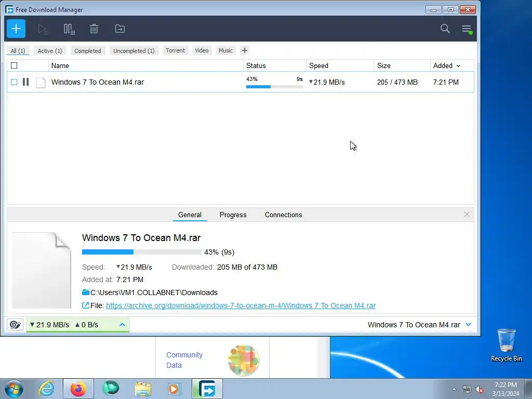Show Uncompleted (1) downloads
The height and width of the screenshot is (399, 532).
point(134,50)
